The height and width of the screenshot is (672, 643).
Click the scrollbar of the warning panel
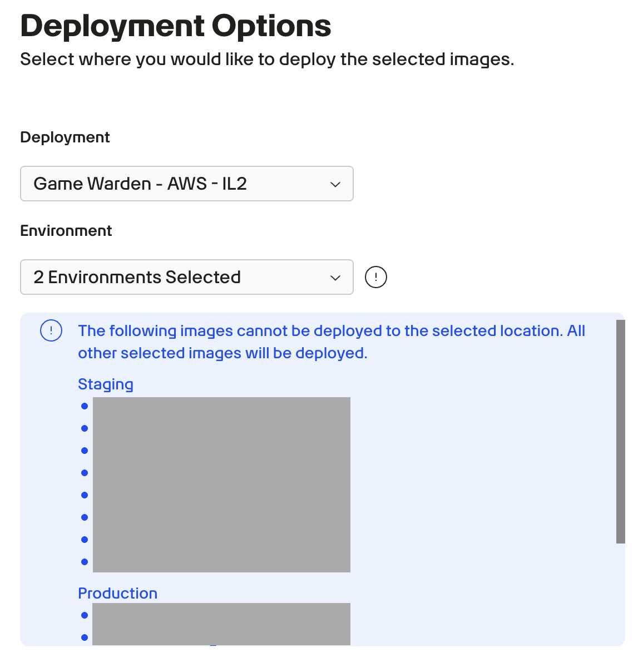click(x=620, y=428)
